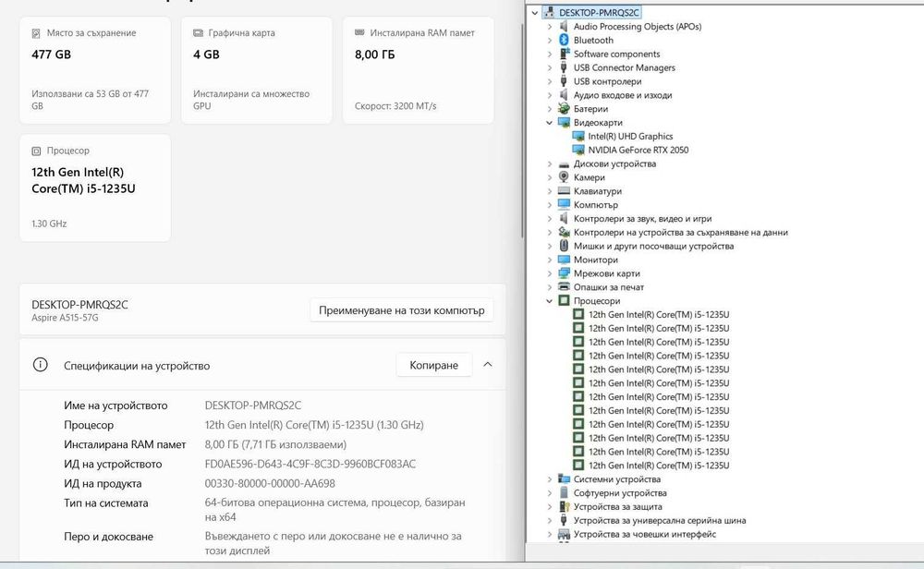This screenshot has height=569, width=924.
Task: Expand the Системни устройства node
Action: pos(550,479)
